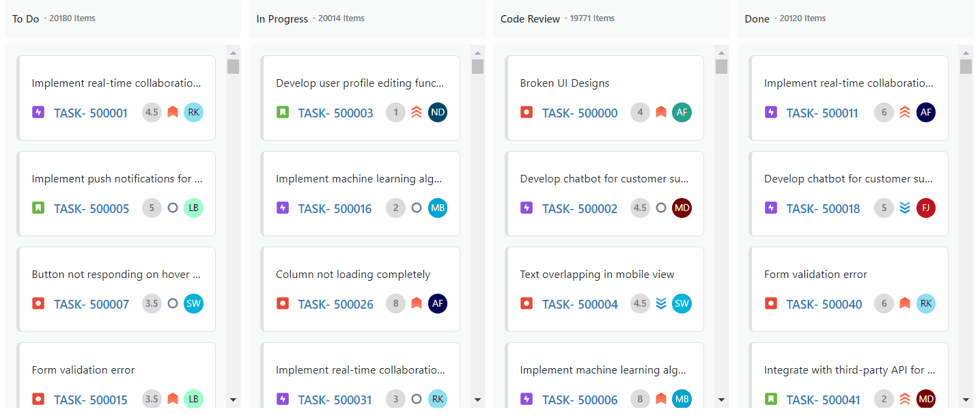Click scroll down arrow in Done column
Image resolution: width=980 pixels, height=418 pixels.
[x=966, y=400]
